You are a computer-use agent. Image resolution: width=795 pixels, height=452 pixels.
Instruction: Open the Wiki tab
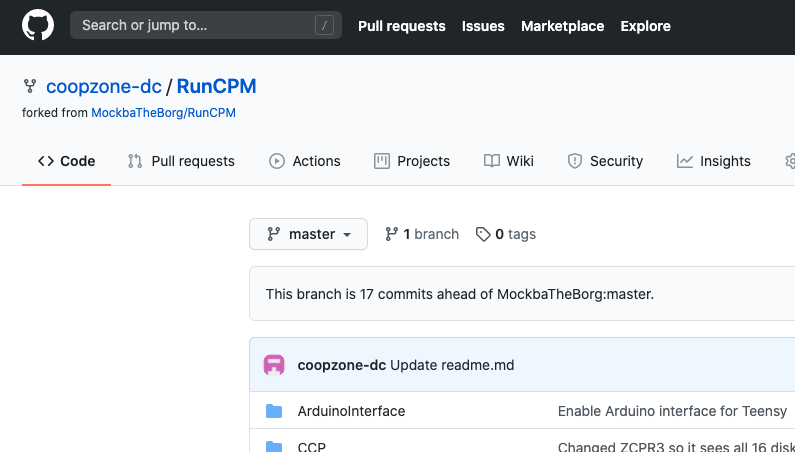(x=509, y=161)
